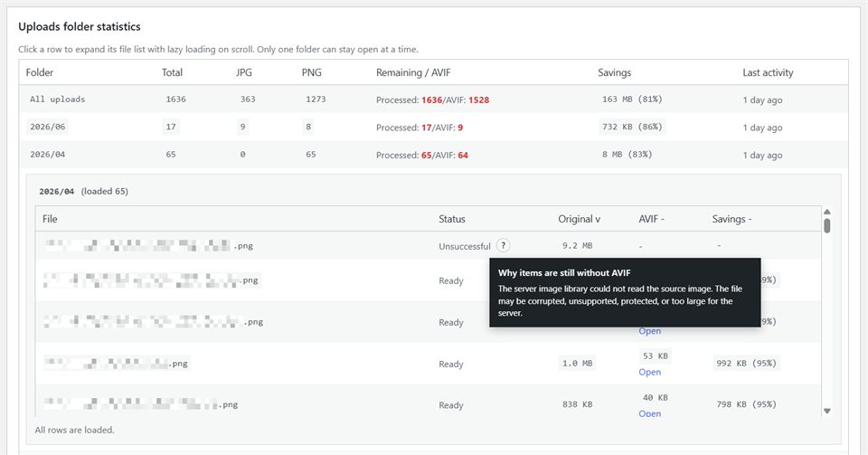Click Processed: 17/AVIF: 9 text
Viewport: 868px width, 455px height.
point(419,128)
